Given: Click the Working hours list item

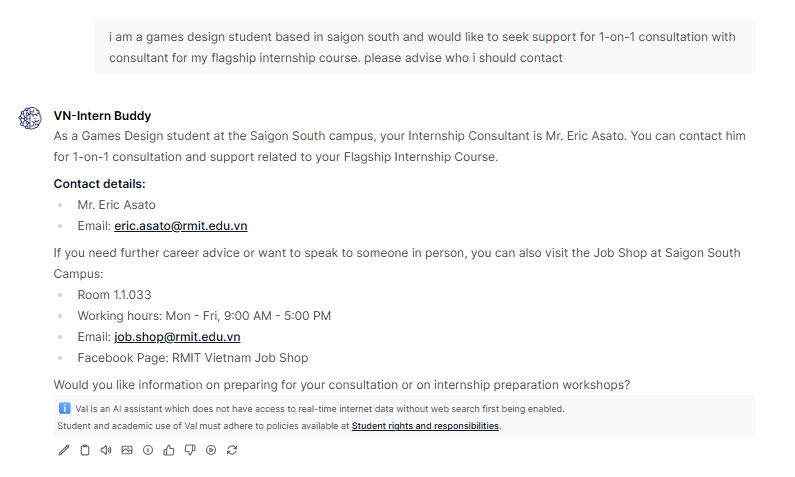Looking at the screenshot, I should click(204, 316).
